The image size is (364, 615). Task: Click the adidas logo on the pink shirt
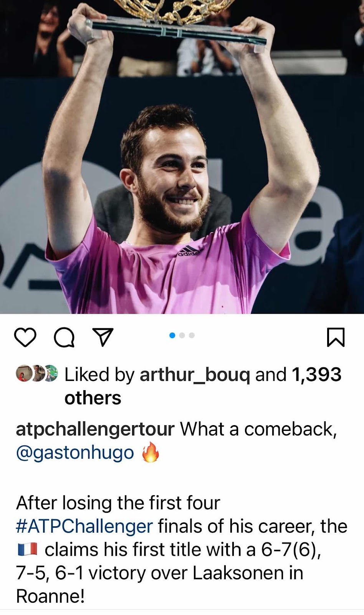tap(189, 251)
